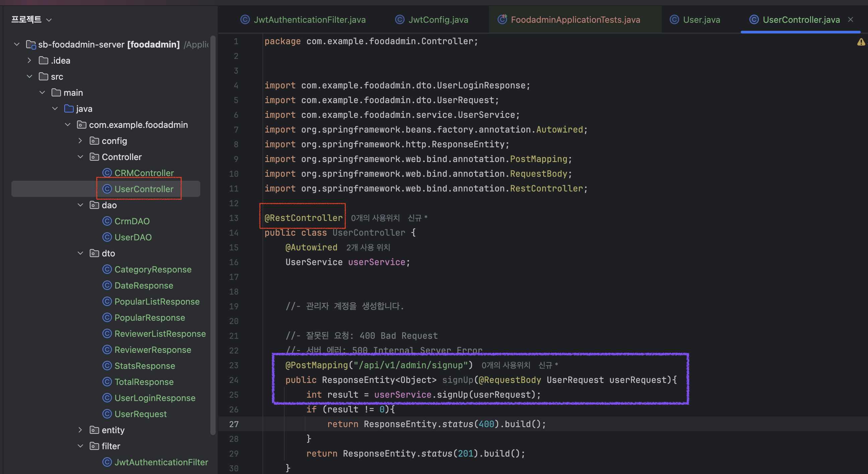Click the UserRequest class icon
The width and height of the screenshot is (868, 474).
tap(107, 414)
